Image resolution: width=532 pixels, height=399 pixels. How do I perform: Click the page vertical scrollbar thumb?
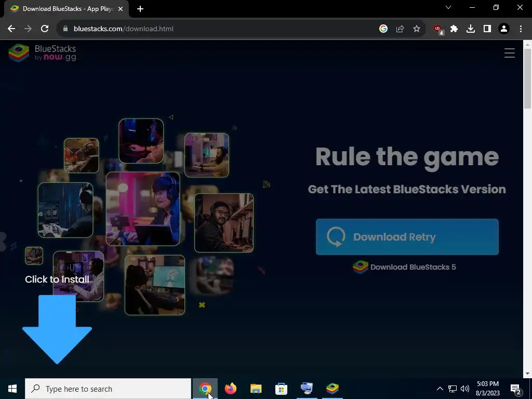pos(527,79)
